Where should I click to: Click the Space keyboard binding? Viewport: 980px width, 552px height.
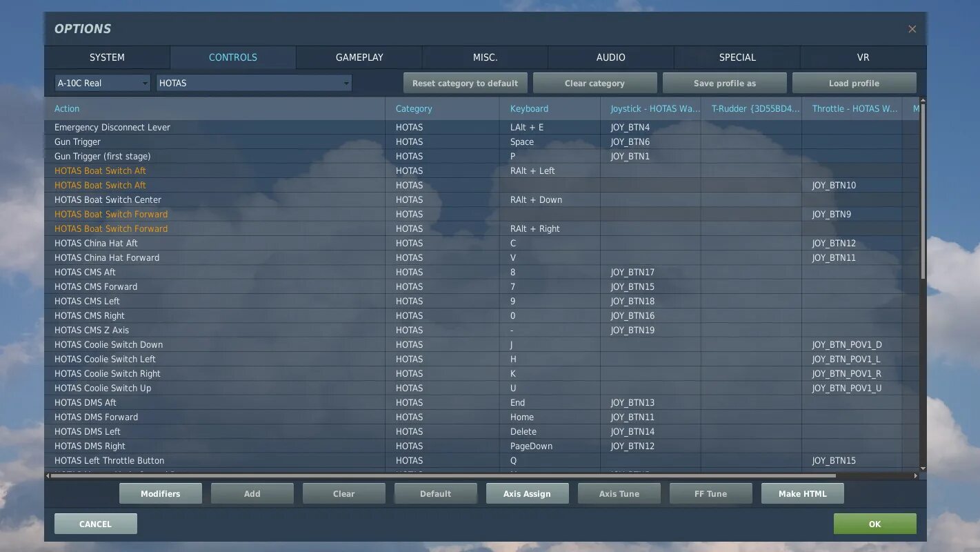[550, 141]
